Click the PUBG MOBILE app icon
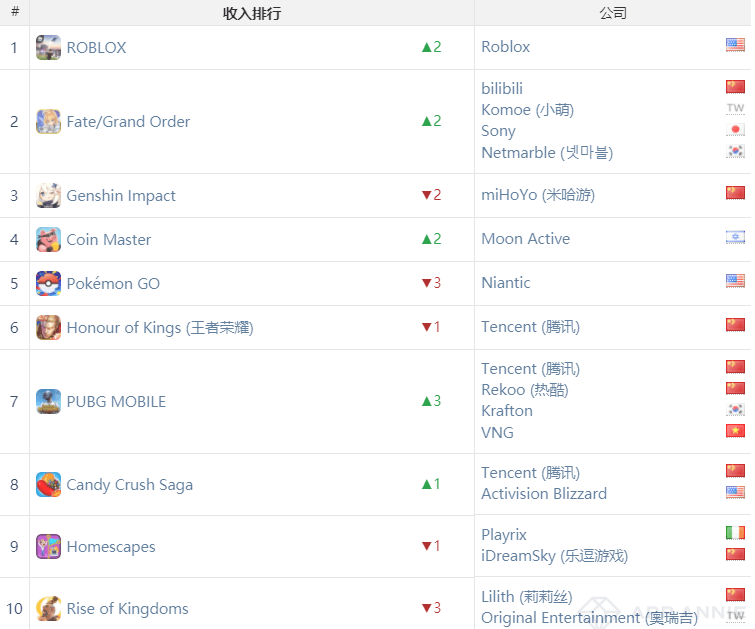The image size is (755, 629). click(x=48, y=402)
